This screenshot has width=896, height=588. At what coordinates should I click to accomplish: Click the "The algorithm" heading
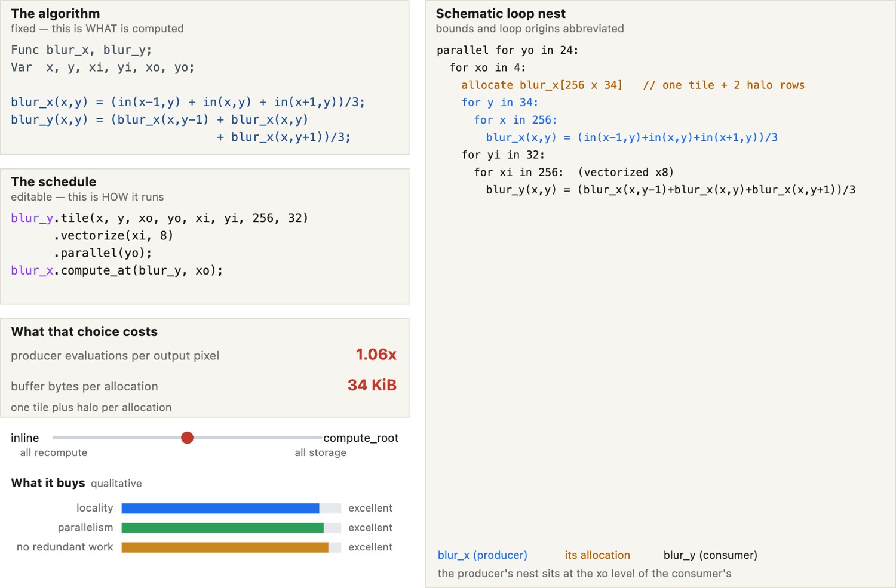[56, 13]
